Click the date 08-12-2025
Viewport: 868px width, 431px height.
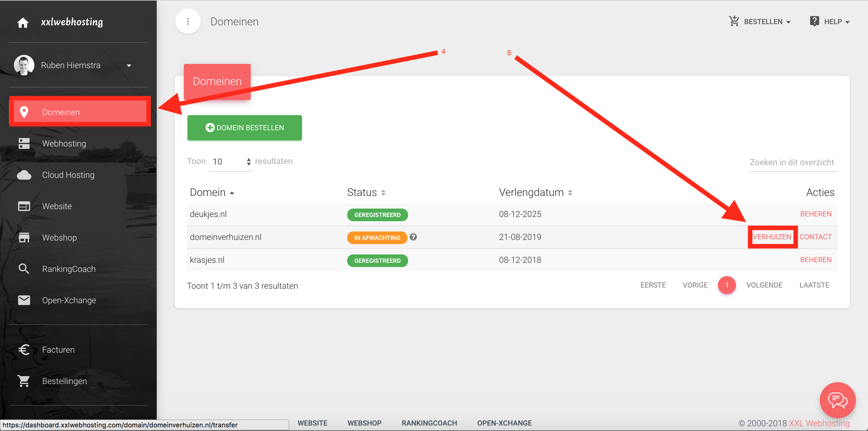(520, 214)
